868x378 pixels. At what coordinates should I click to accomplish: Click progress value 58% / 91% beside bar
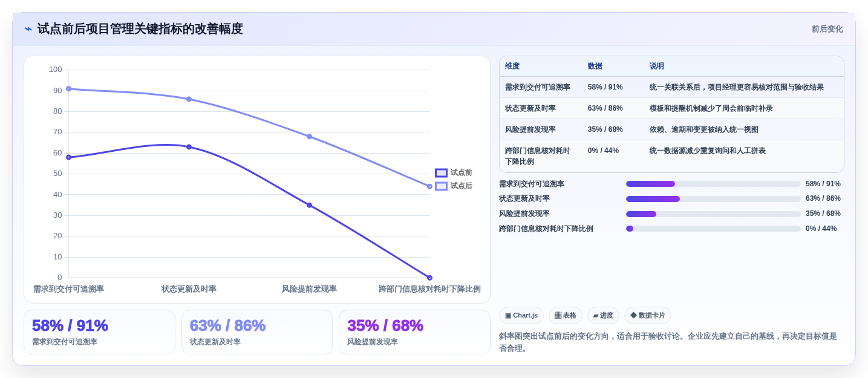(x=823, y=184)
